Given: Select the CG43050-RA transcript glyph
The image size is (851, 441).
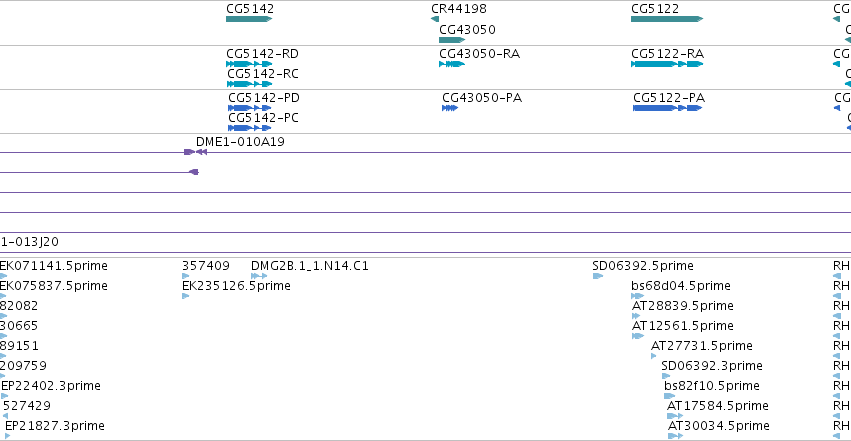Looking at the screenshot, I should (x=452, y=64).
